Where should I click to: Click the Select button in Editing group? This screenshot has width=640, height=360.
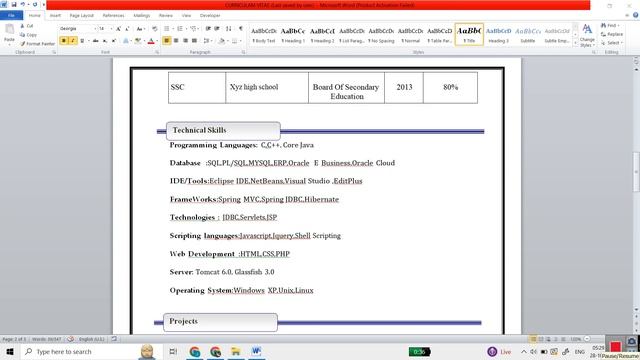point(611,43)
